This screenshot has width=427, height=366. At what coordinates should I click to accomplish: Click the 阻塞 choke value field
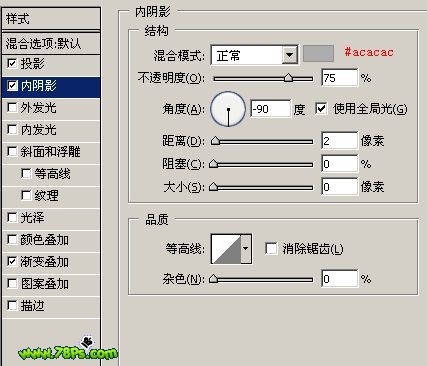pyautogui.click(x=340, y=163)
